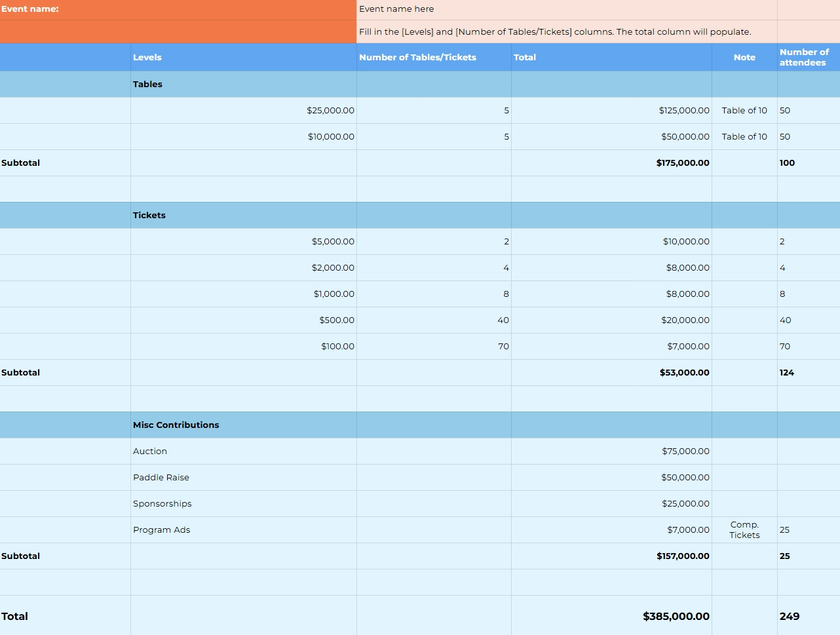Click the Misc Contributions section header

click(176, 425)
